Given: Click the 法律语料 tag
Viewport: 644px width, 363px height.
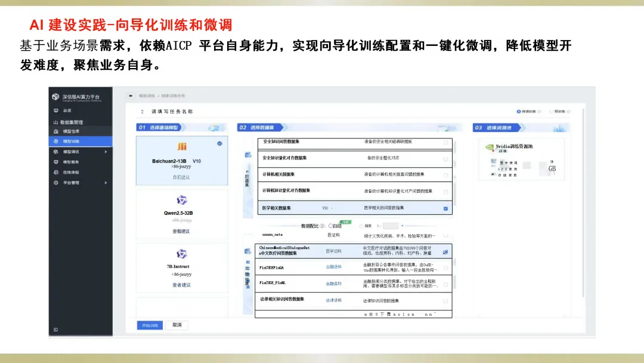Looking at the screenshot, I should click(x=333, y=300).
